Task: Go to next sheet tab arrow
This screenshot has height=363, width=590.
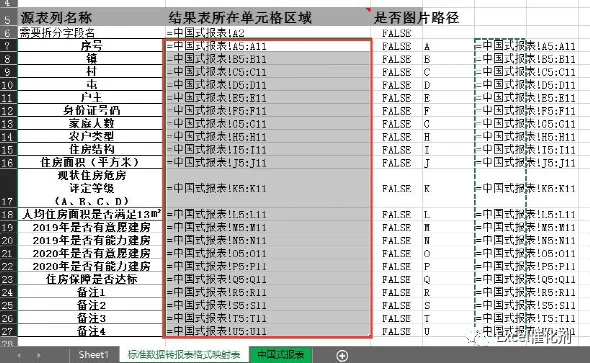Action: pyautogui.click(x=38, y=355)
